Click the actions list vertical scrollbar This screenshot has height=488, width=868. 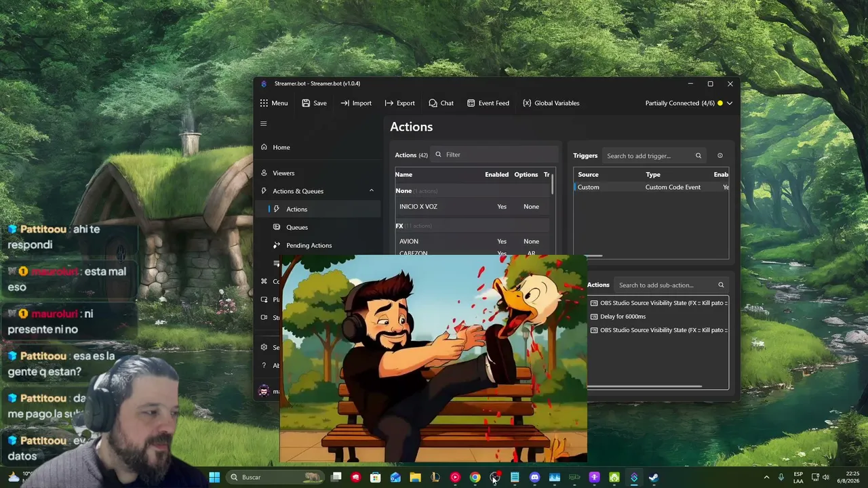553,184
